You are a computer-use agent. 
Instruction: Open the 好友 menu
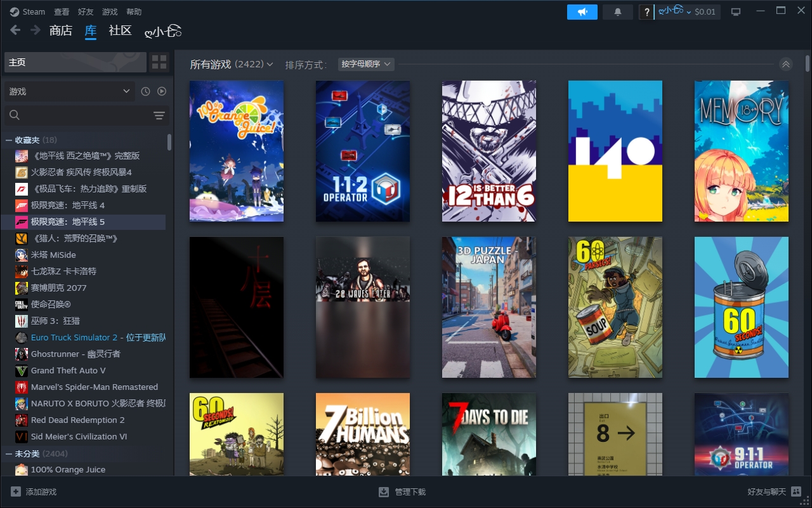(86, 11)
